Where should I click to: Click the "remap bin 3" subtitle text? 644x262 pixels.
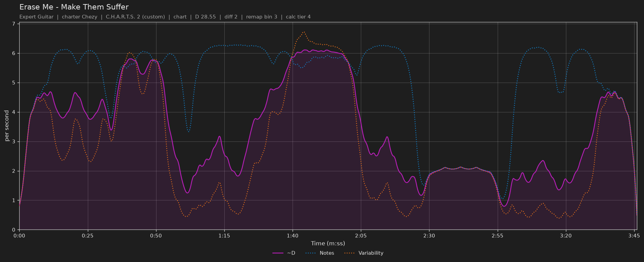pyautogui.click(x=262, y=17)
